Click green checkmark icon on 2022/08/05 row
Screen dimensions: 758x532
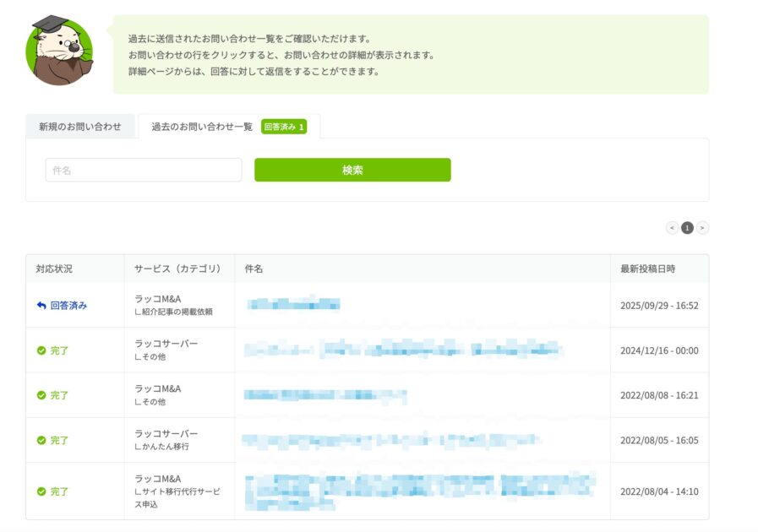click(x=41, y=440)
